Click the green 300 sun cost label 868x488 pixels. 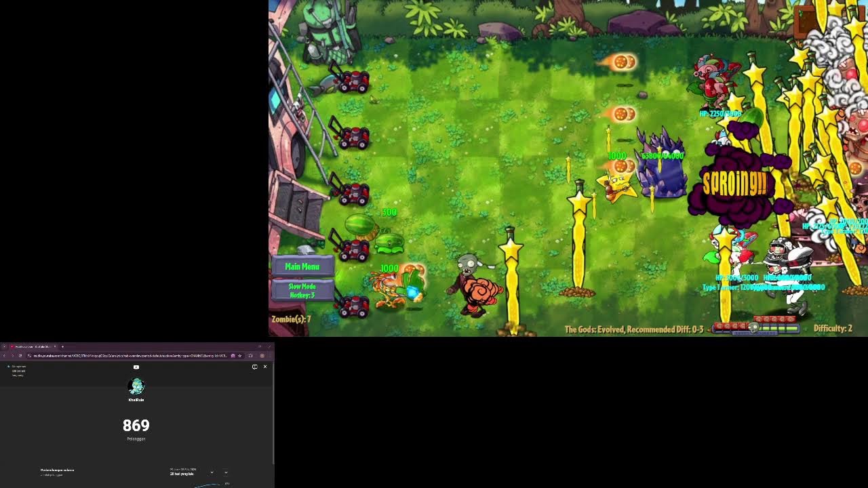coord(389,212)
